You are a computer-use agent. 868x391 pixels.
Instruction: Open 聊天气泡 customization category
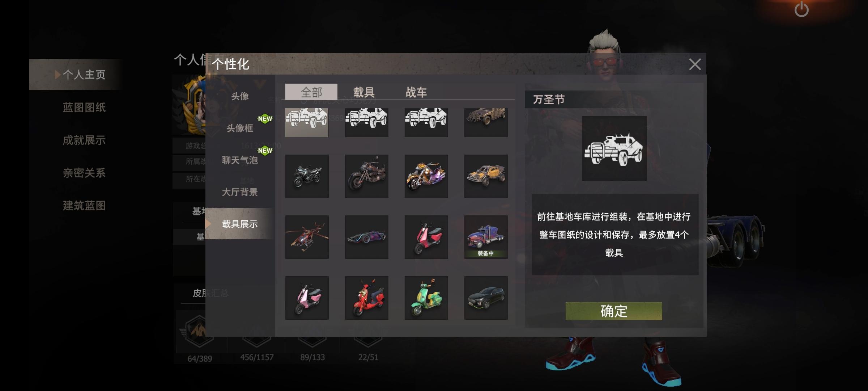click(x=240, y=160)
